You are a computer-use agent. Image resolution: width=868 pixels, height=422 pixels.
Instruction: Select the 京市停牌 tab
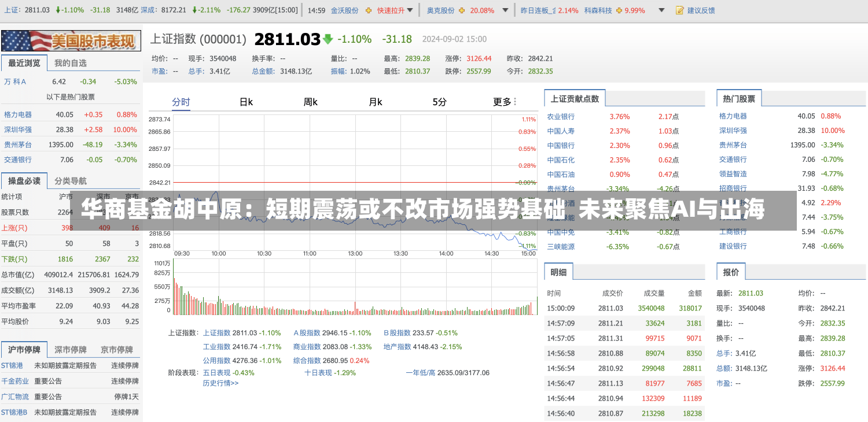[x=117, y=350]
